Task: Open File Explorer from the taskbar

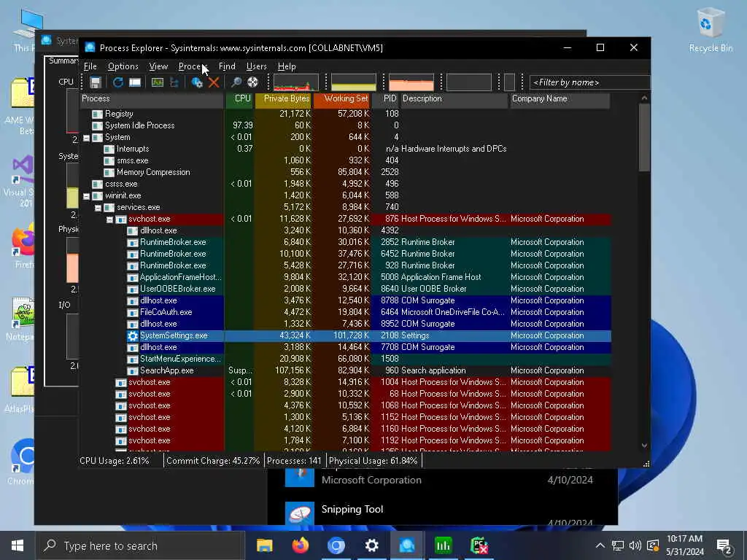Action: [264, 545]
